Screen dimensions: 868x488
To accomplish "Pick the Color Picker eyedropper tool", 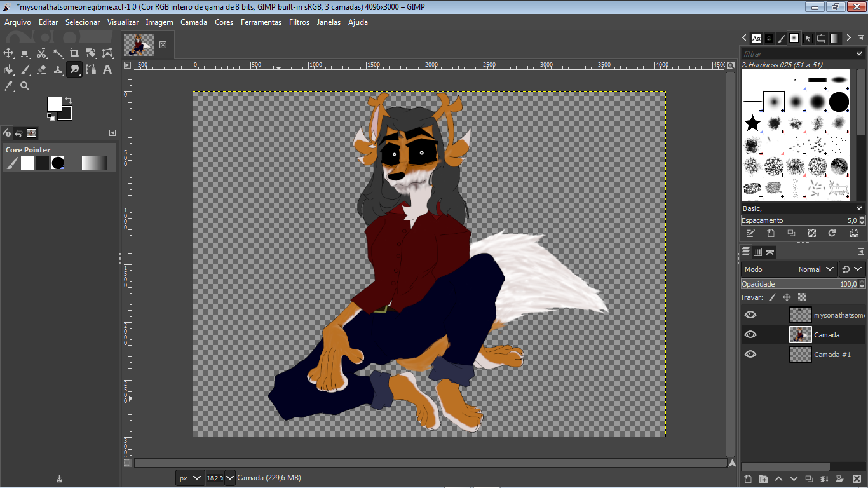I will pos(9,86).
